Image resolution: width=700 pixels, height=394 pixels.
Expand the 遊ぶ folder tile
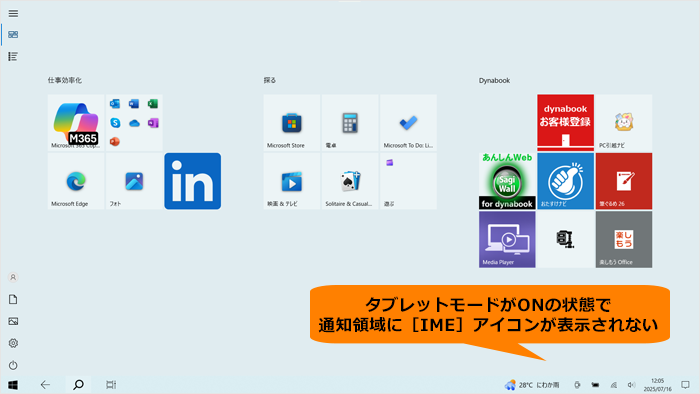[408, 181]
